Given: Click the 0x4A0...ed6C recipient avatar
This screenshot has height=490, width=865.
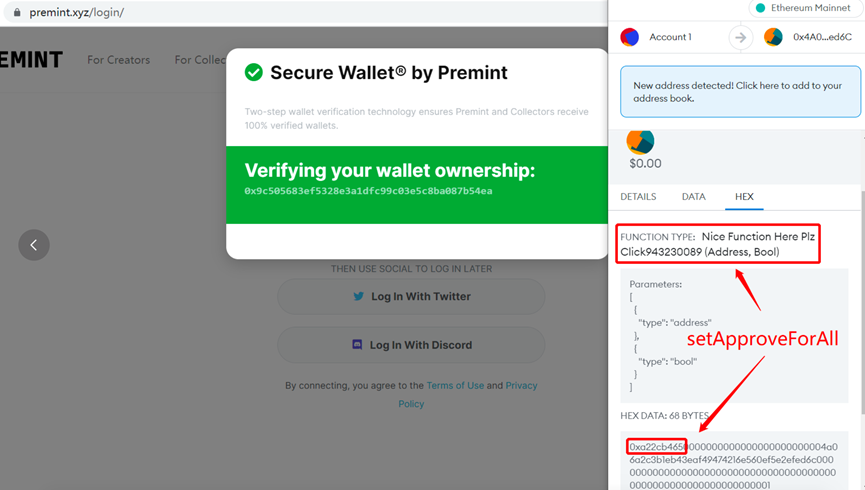Looking at the screenshot, I should pyautogui.click(x=773, y=37).
